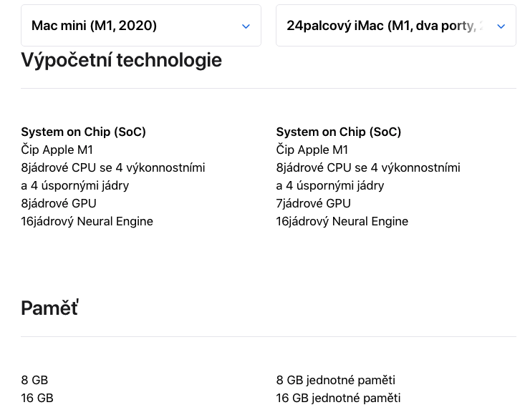Viewport: 525px width, 420px height.
Task: Open the 24palcový iMac model dropdown
Action: (395, 26)
